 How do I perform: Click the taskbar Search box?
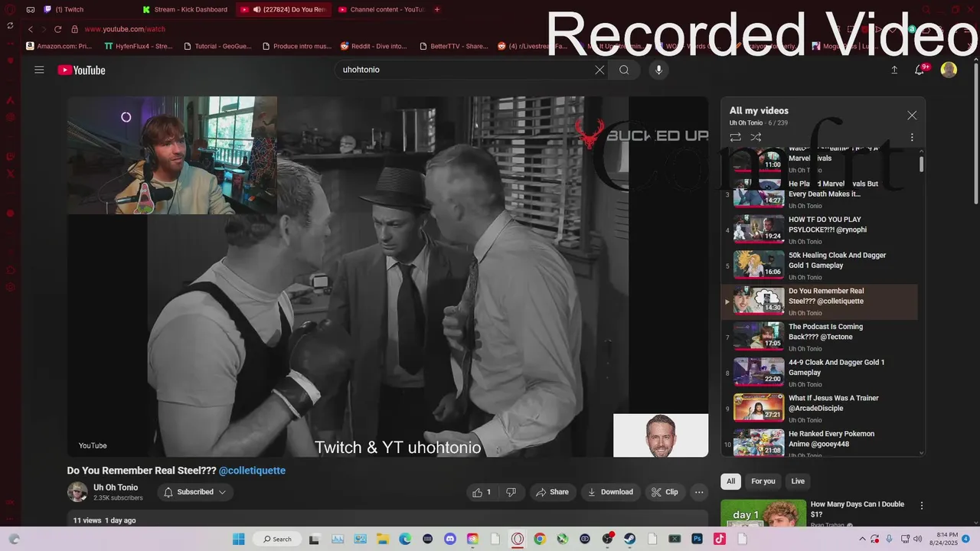pos(277,539)
